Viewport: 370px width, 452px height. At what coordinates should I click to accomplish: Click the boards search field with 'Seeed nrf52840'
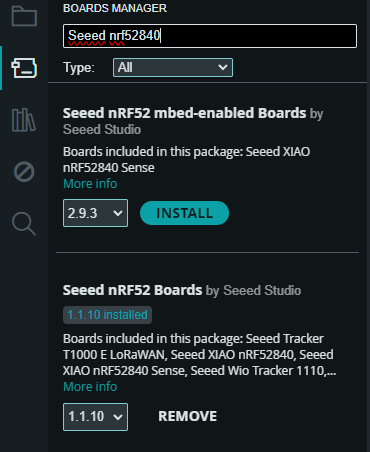point(210,36)
